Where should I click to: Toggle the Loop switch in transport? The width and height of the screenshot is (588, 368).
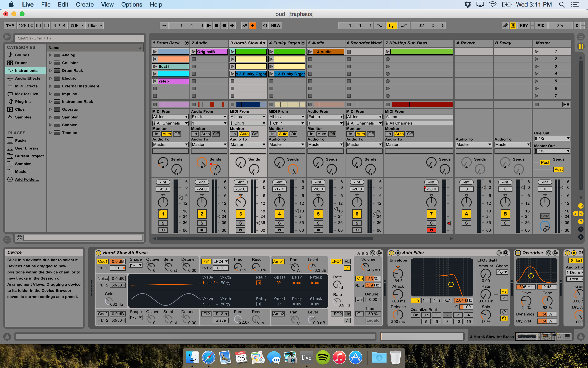392,26
